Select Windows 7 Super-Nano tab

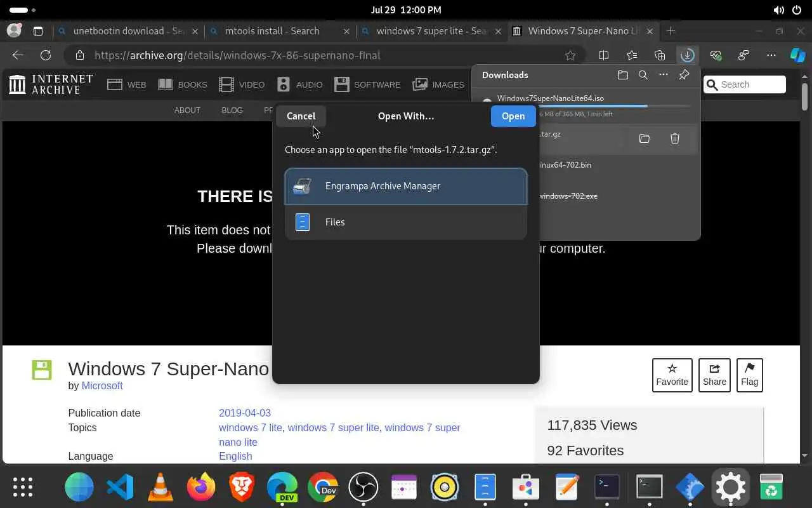(x=583, y=30)
